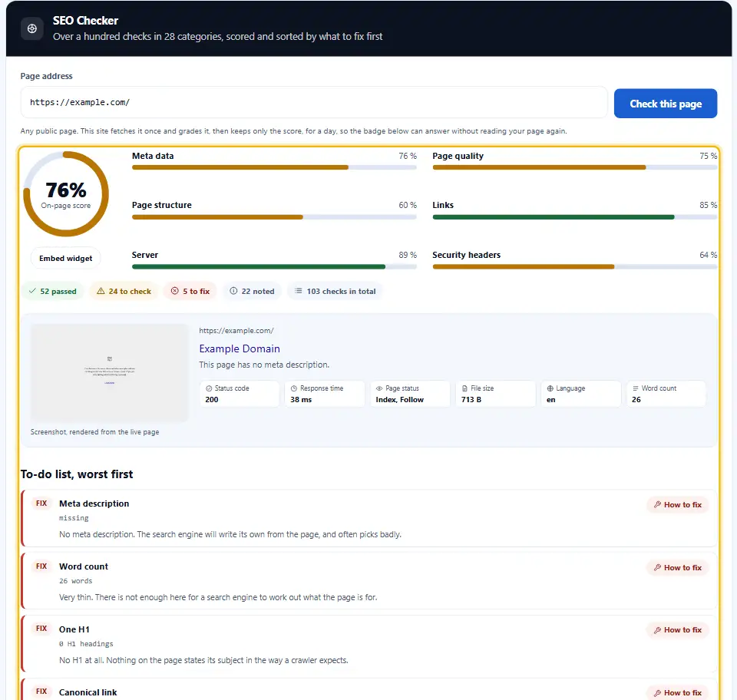Click the wrench icon in Word count row

(657, 567)
